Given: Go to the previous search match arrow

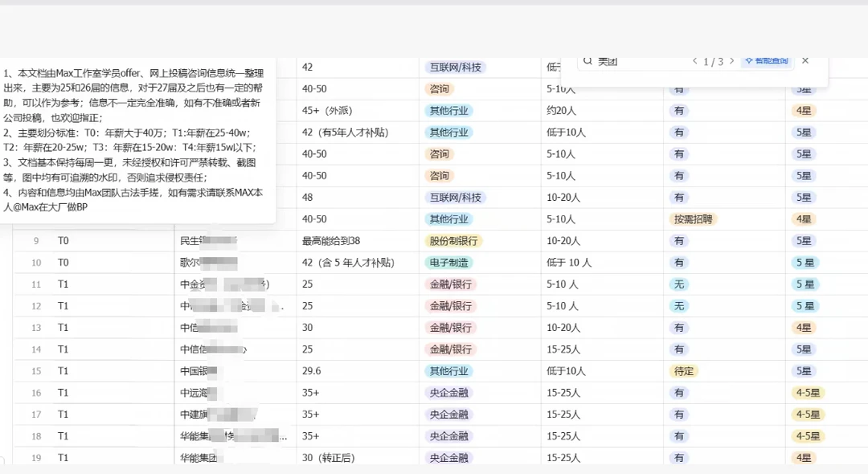Looking at the screenshot, I should pyautogui.click(x=694, y=61).
